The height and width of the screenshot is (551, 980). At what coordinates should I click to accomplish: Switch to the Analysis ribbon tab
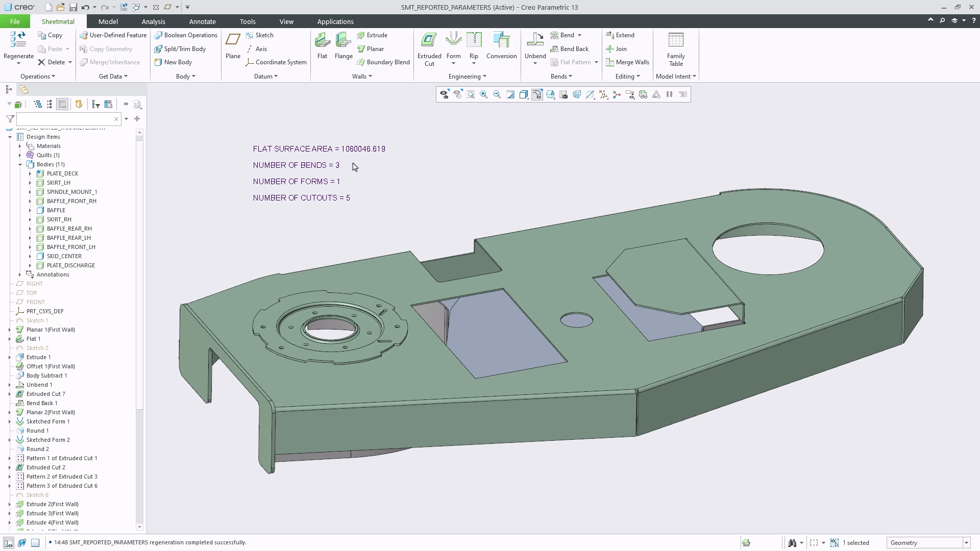[153, 21]
